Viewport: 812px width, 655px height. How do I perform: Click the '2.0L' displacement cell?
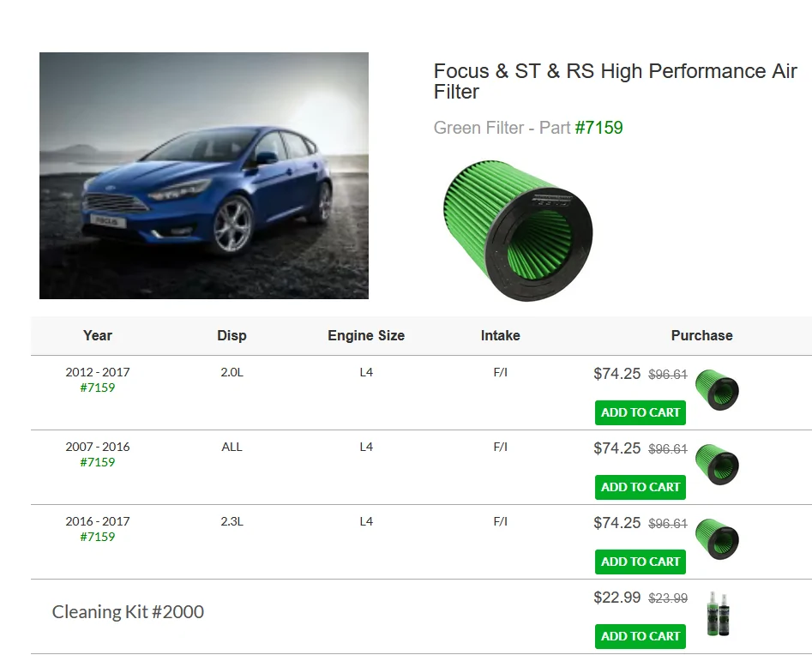coord(232,372)
